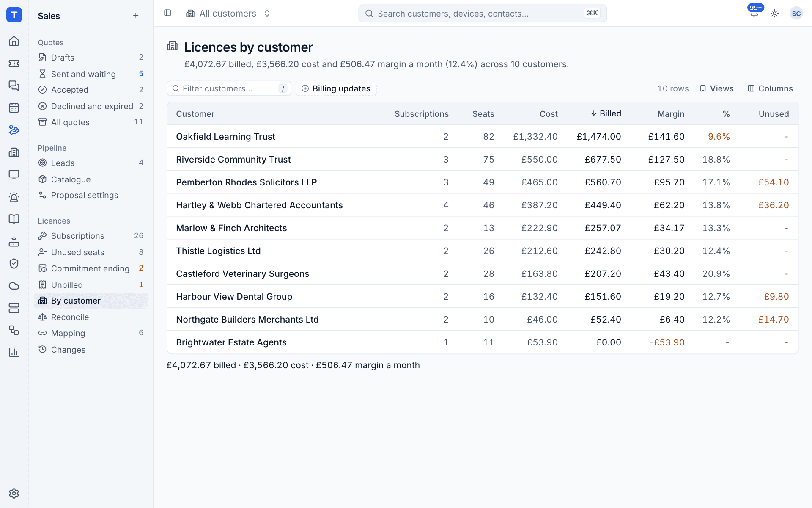Focus the Filter customers input
The width and height of the screenshot is (812, 508).
[x=229, y=88]
